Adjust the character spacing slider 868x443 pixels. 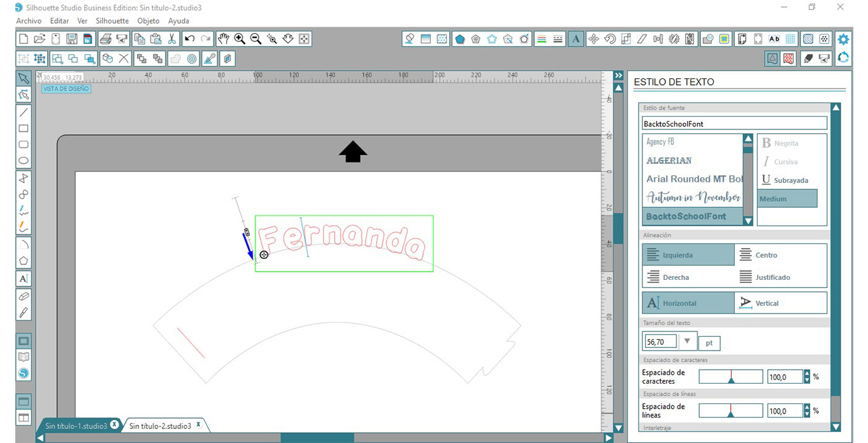point(731,377)
